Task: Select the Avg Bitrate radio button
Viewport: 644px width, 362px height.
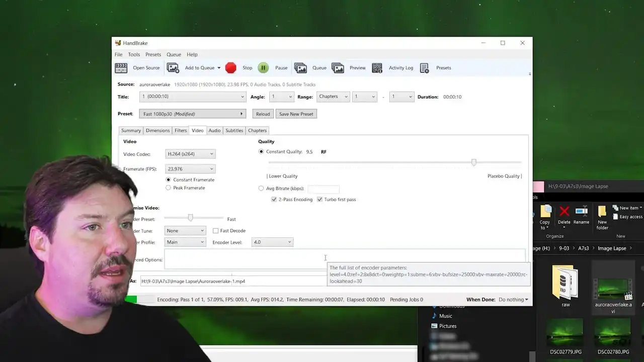Action: (261, 189)
